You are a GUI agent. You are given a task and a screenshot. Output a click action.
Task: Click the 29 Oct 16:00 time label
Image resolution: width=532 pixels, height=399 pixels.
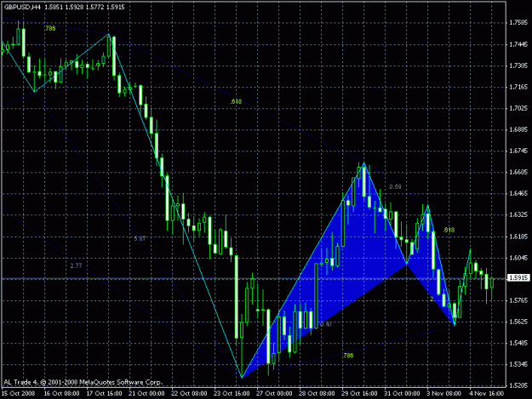(x=359, y=394)
